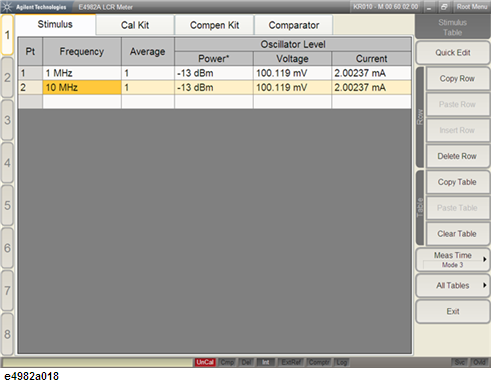491x382 pixels.
Task: Click the Copy Row button
Action: (457, 79)
